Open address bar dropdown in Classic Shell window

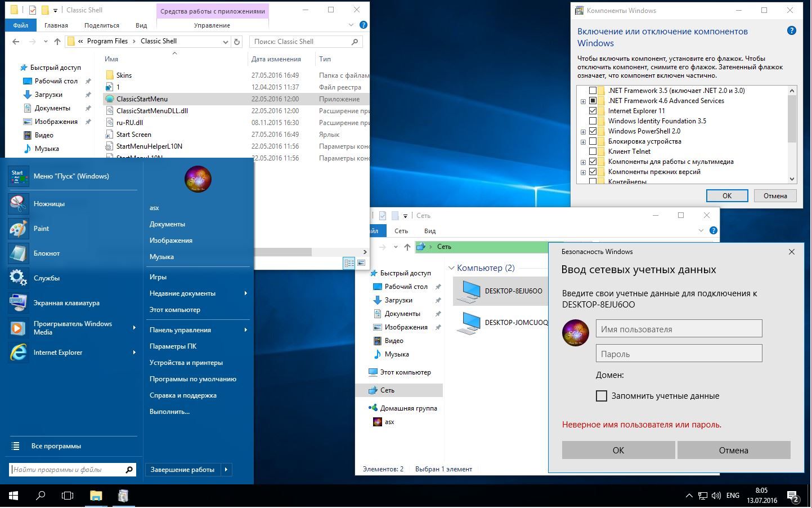(225, 41)
